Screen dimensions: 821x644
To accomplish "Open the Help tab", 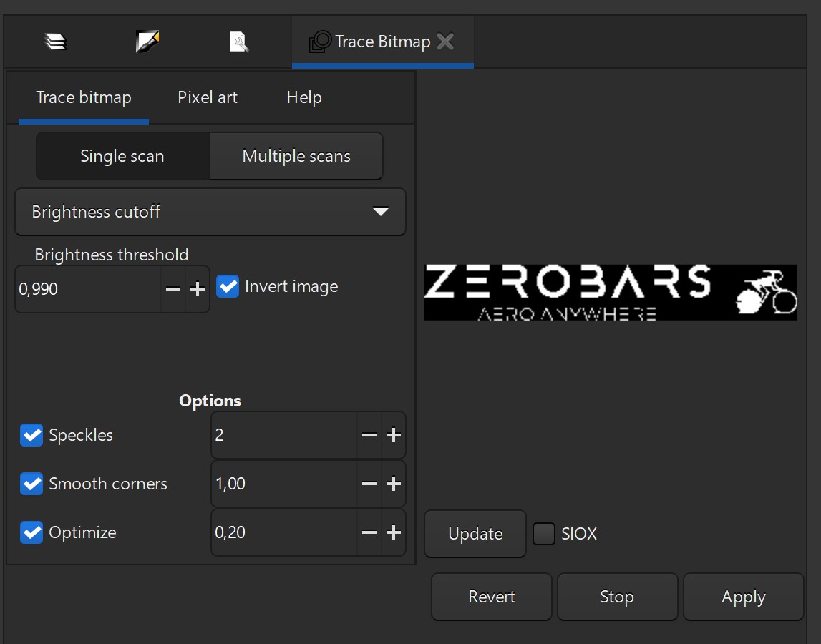I will click(304, 97).
